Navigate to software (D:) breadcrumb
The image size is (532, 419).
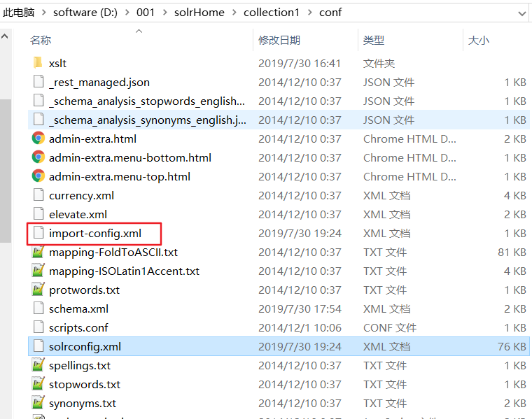tap(85, 13)
